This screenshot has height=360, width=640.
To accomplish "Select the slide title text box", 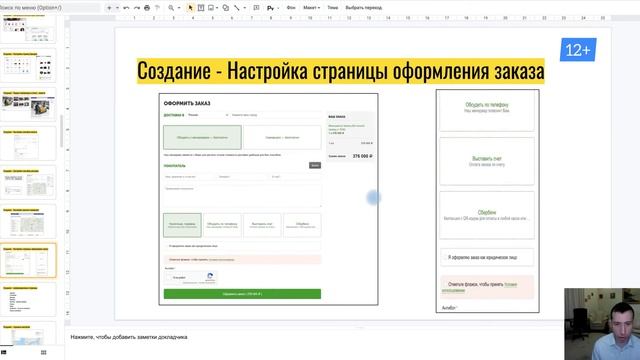I will (x=340, y=71).
